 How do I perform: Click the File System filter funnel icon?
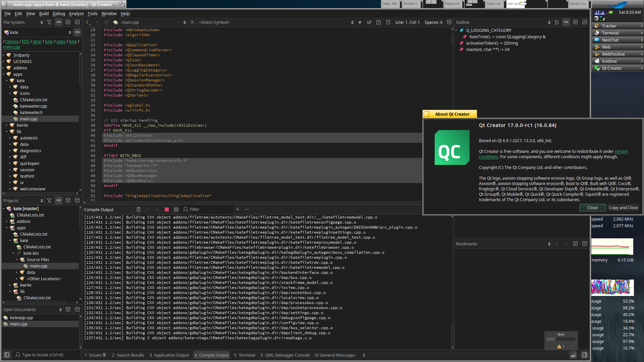(49, 22)
